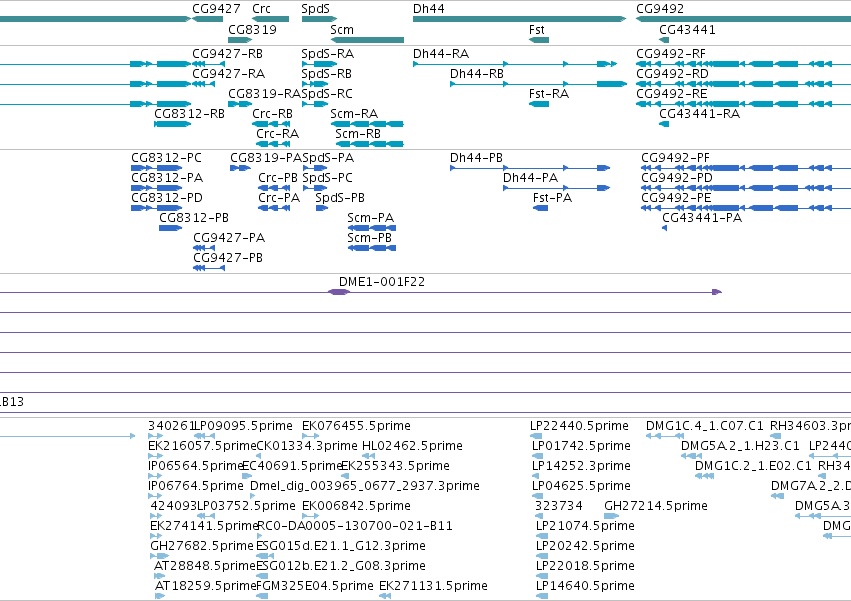
Task: Click the Dh44 gene label
Action: pos(428,9)
